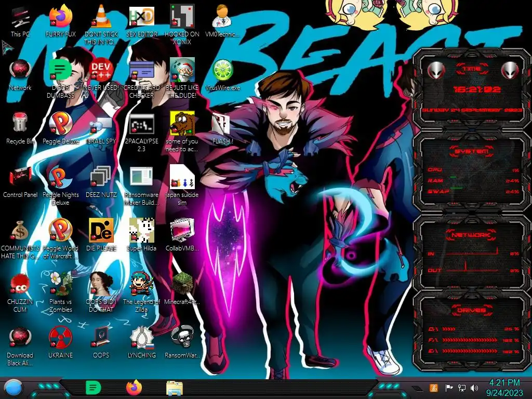Launch the Super Hilda game icon
The height and width of the screenshot is (399, 532).
(x=141, y=236)
